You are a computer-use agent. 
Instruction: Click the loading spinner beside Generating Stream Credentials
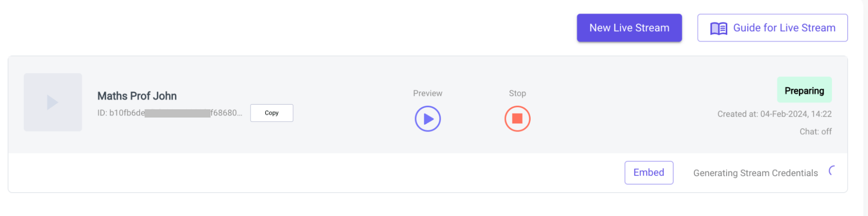[x=832, y=170]
